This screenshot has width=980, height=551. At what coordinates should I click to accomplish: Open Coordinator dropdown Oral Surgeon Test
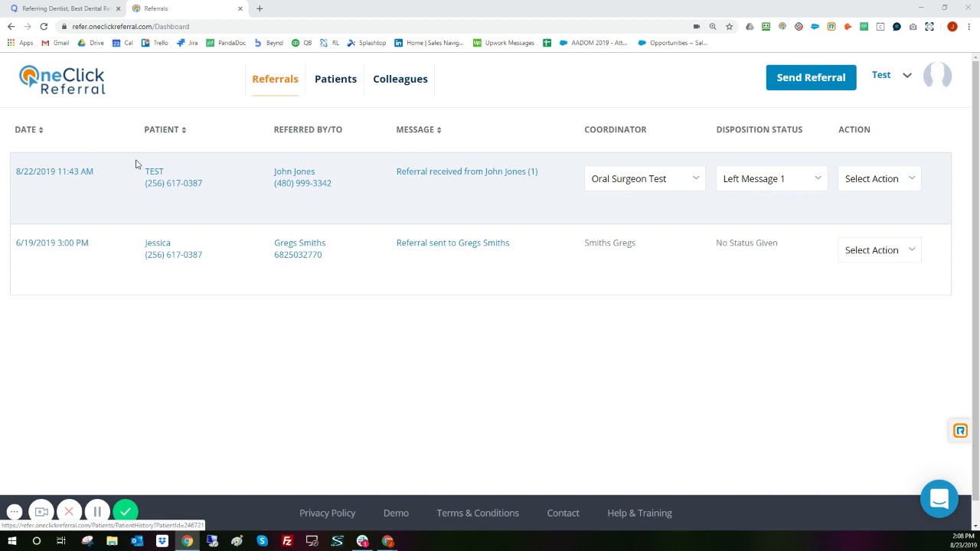pos(645,178)
